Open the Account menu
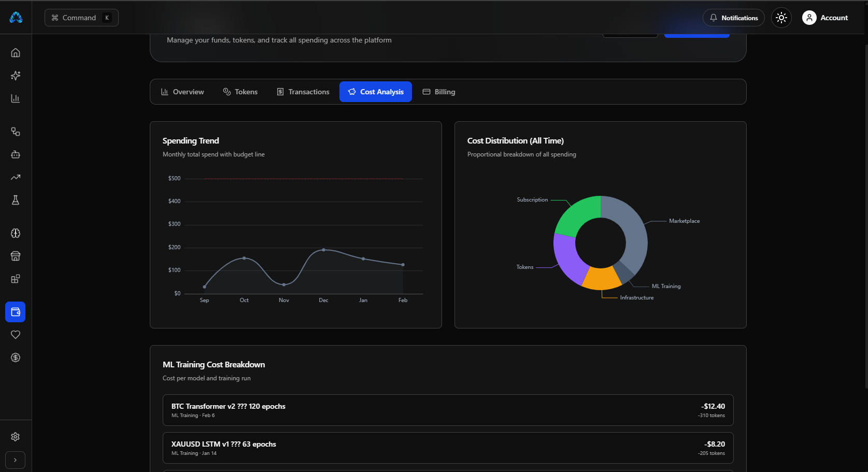Image resolution: width=868 pixels, height=472 pixels. pyautogui.click(x=826, y=18)
